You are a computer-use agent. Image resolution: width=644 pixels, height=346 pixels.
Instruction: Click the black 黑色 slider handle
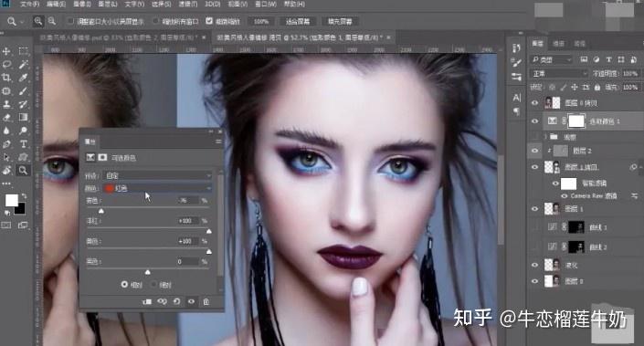click(x=147, y=272)
